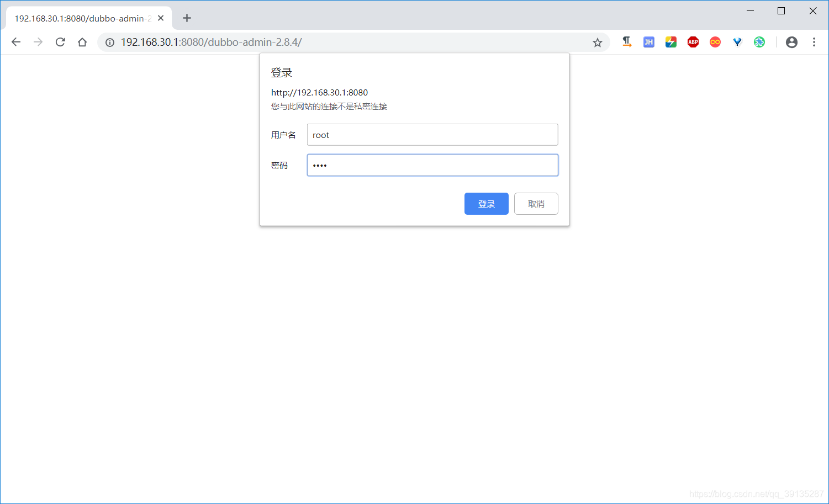Reload the current page

click(x=60, y=42)
